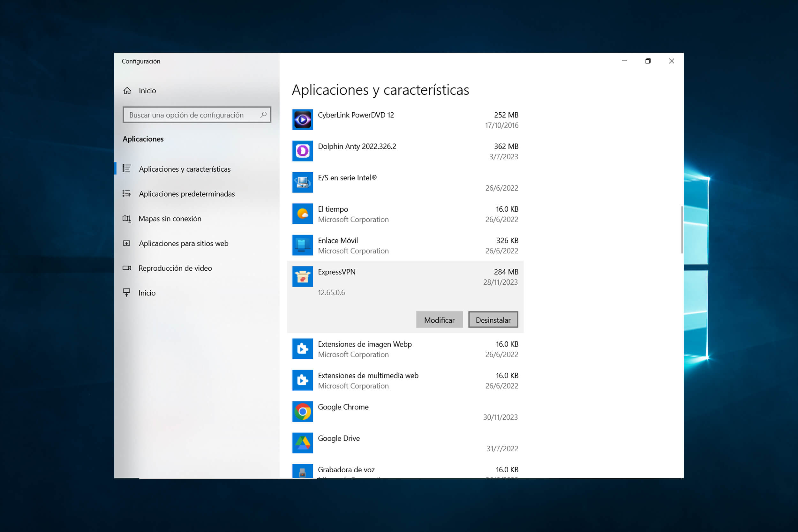Click the 31/7/2022 date of Google Drive
Image resolution: width=798 pixels, height=532 pixels.
pyautogui.click(x=502, y=448)
